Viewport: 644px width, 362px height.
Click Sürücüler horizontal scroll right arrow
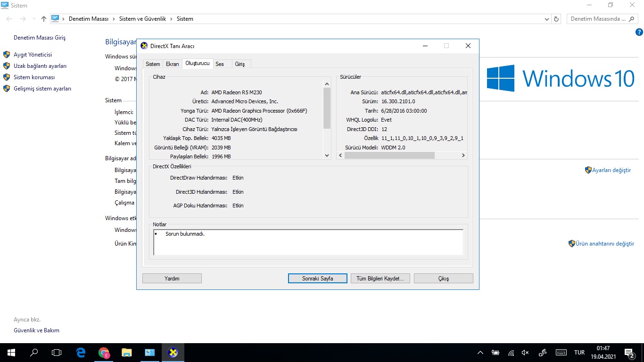point(463,155)
